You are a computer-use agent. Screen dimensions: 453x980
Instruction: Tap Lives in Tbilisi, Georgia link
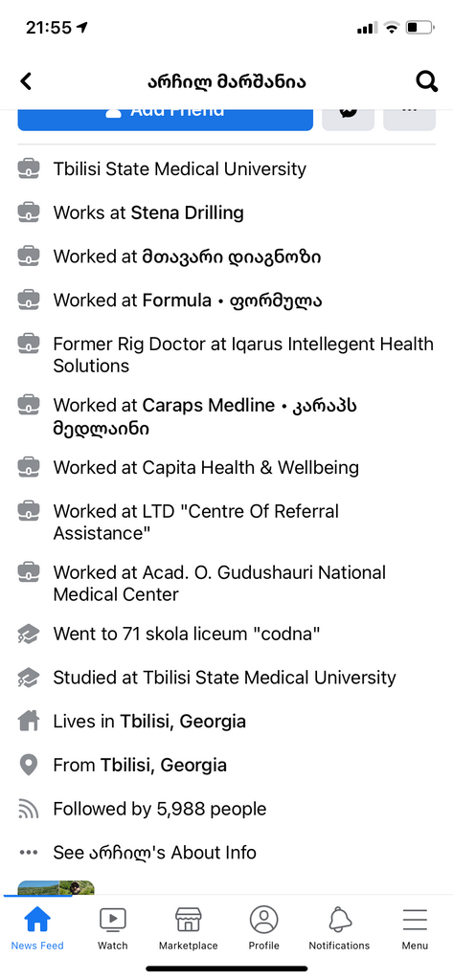(149, 722)
